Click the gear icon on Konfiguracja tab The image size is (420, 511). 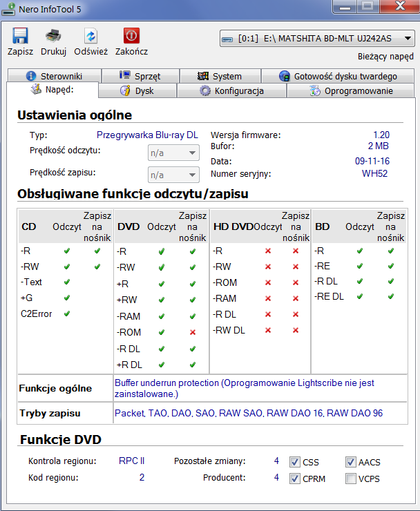(205, 90)
